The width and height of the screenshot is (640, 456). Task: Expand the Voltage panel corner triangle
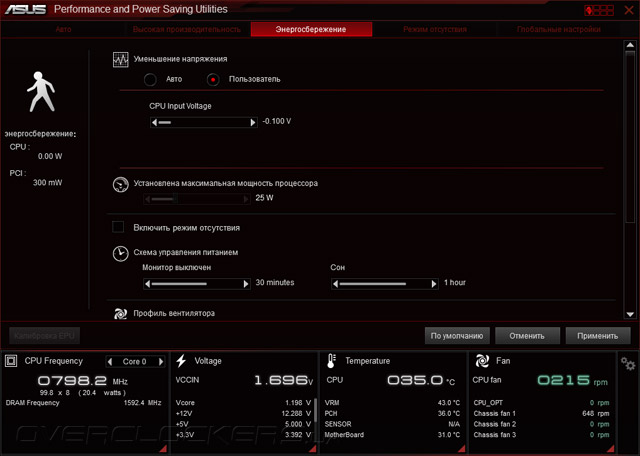(313, 449)
